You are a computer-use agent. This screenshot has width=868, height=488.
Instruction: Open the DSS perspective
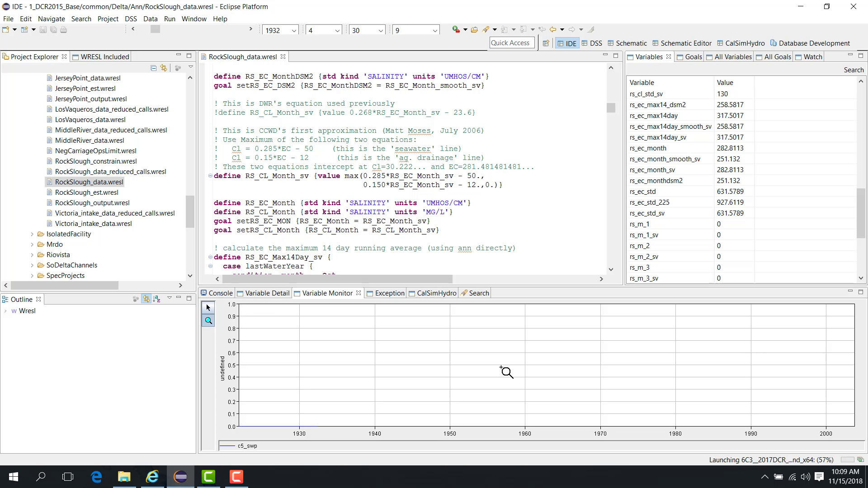[x=592, y=43]
